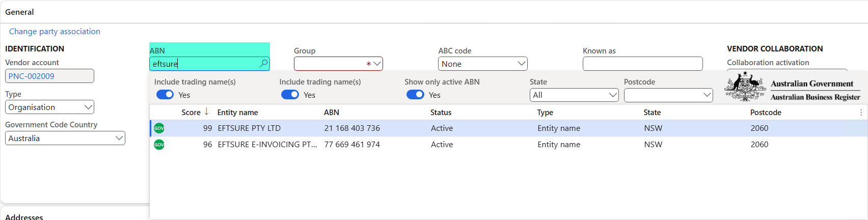Select the EFTSURE E-INVOICING PT... entity name
The image size is (868, 220).
point(267,145)
